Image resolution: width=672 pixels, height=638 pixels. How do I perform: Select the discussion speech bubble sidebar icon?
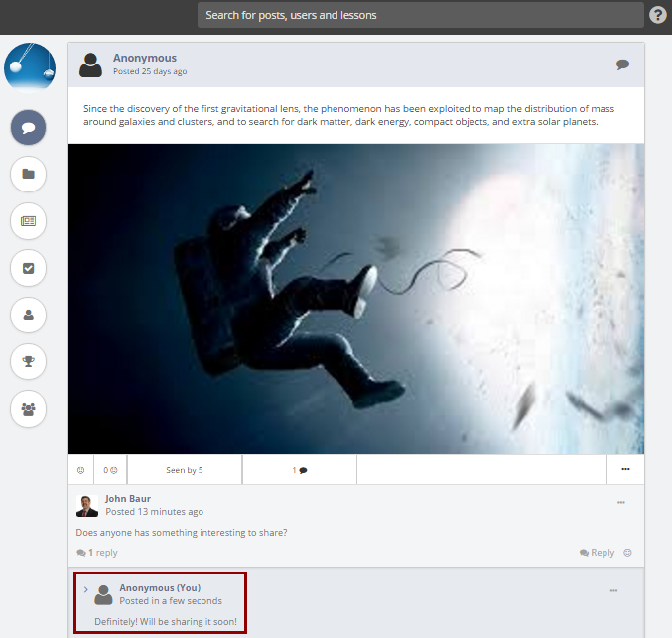pyautogui.click(x=28, y=128)
